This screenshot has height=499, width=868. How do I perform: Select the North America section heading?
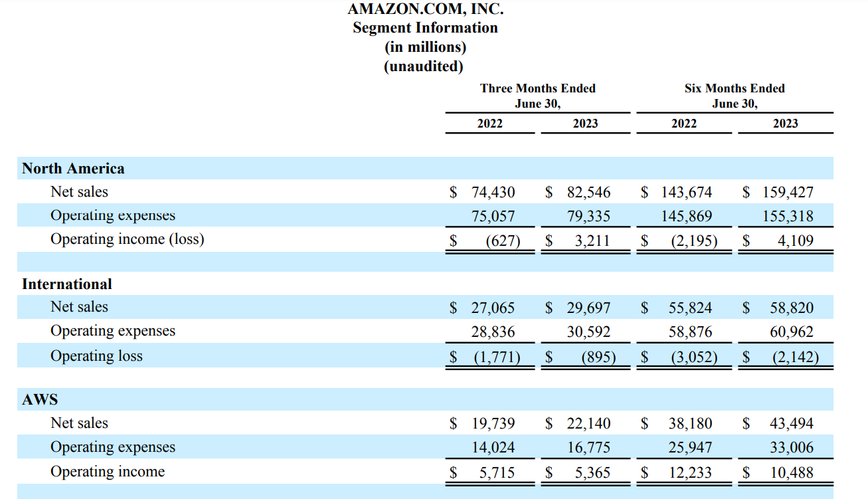[73, 169]
